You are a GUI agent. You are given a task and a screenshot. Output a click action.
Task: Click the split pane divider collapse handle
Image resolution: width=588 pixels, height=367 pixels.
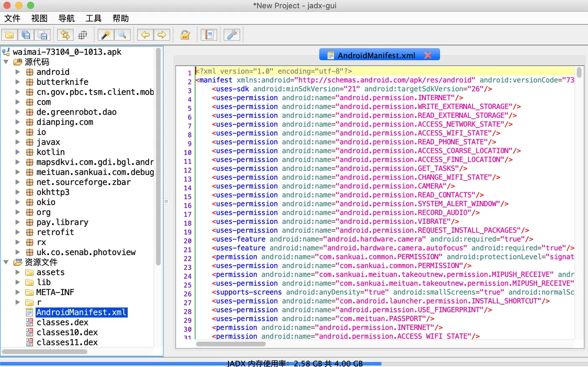(166, 201)
